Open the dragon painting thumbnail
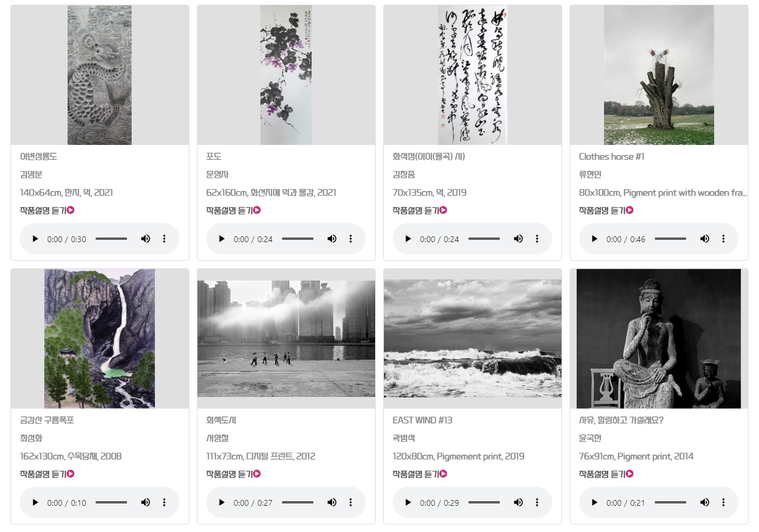Image resolution: width=759 pixels, height=532 pixels. click(x=100, y=75)
